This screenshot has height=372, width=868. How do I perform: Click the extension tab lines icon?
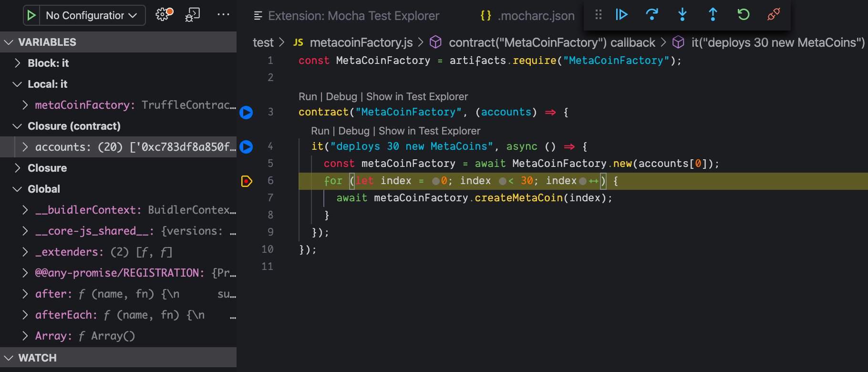pos(258,16)
